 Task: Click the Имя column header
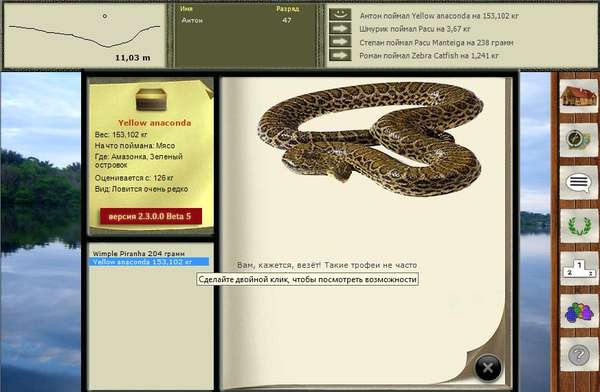coord(186,8)
